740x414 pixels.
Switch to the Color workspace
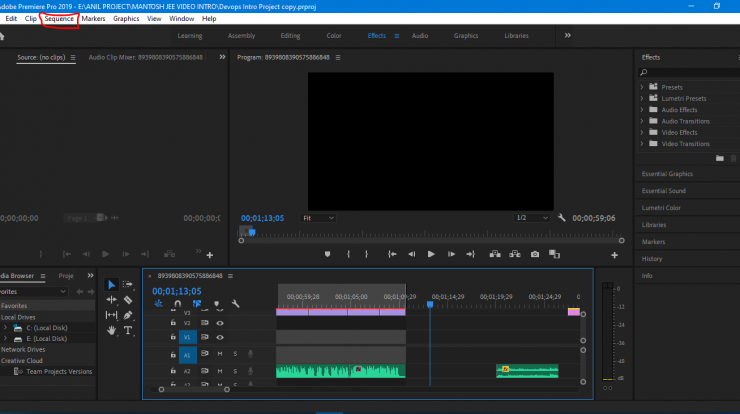(334, 36)
